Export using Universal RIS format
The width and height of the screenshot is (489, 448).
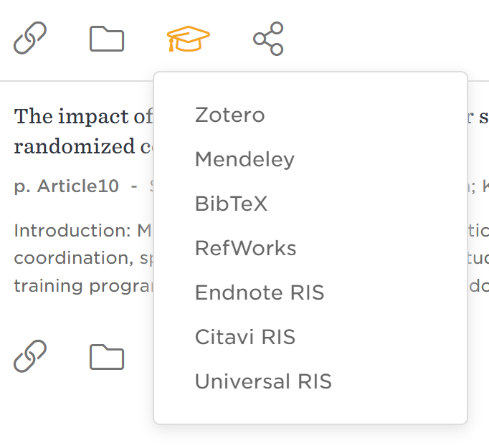point(263,382)
